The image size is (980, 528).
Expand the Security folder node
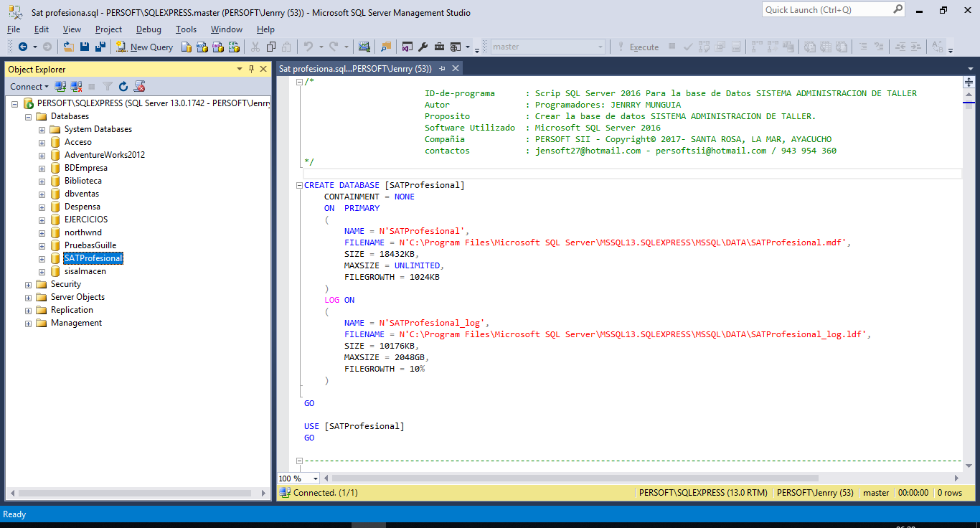(29, 284)
